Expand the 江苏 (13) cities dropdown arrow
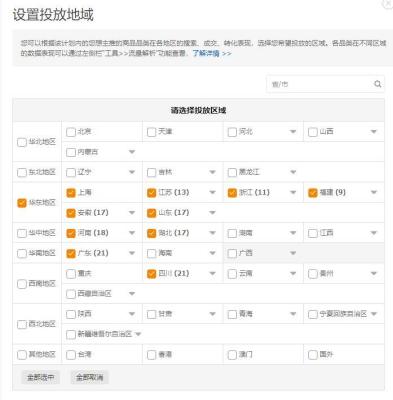The width and height of the screenshot is (393, 400). [212, 192]
